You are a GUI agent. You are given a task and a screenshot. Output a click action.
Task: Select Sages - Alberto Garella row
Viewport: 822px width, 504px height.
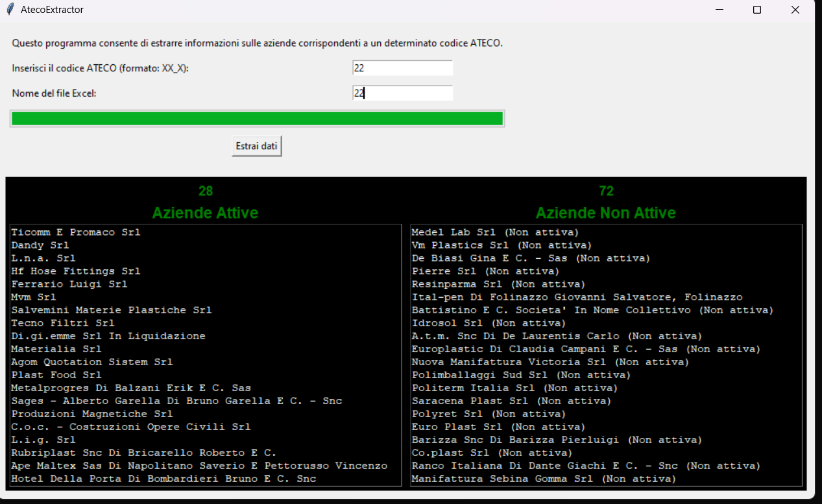[x=206, y=401]
